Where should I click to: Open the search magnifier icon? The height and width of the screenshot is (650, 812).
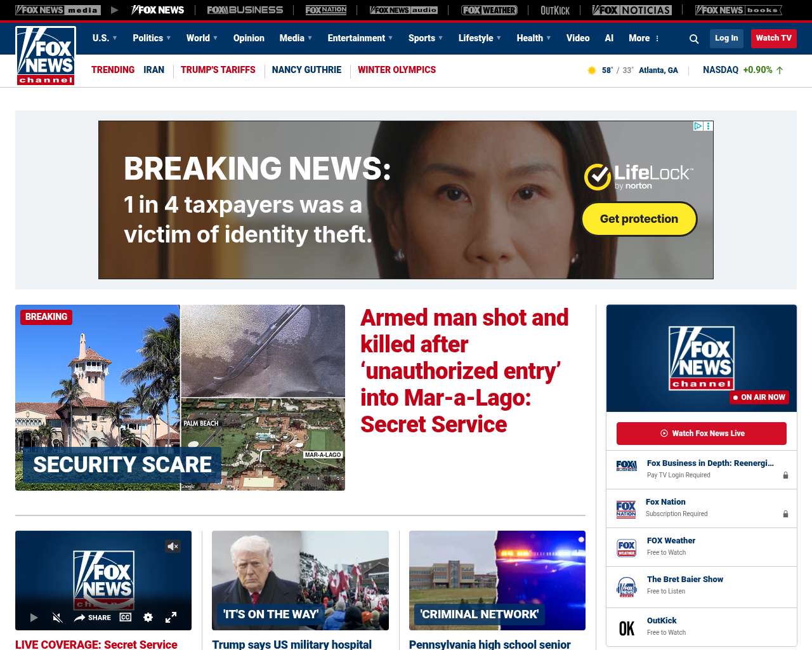point(694,39)
